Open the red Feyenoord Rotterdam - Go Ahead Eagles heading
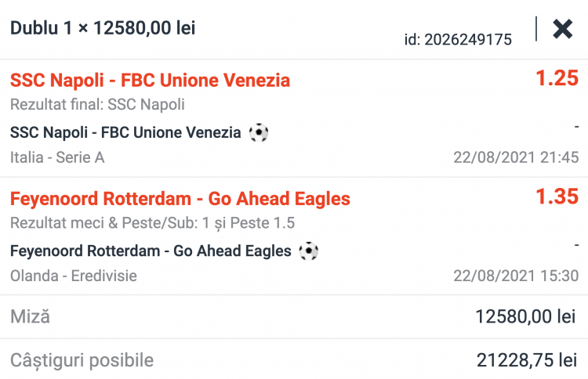Image resolution: width=588 pixels, height=379 pixels. point(180,199)
